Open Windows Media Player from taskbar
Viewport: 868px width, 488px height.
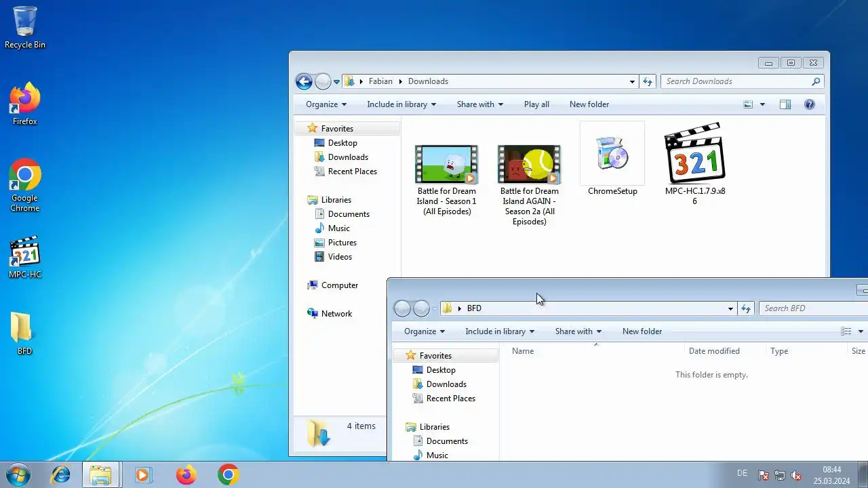(143, 474)
